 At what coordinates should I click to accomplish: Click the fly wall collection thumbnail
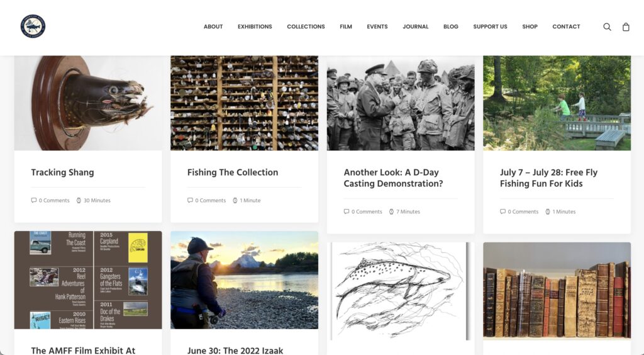[245, 103]
